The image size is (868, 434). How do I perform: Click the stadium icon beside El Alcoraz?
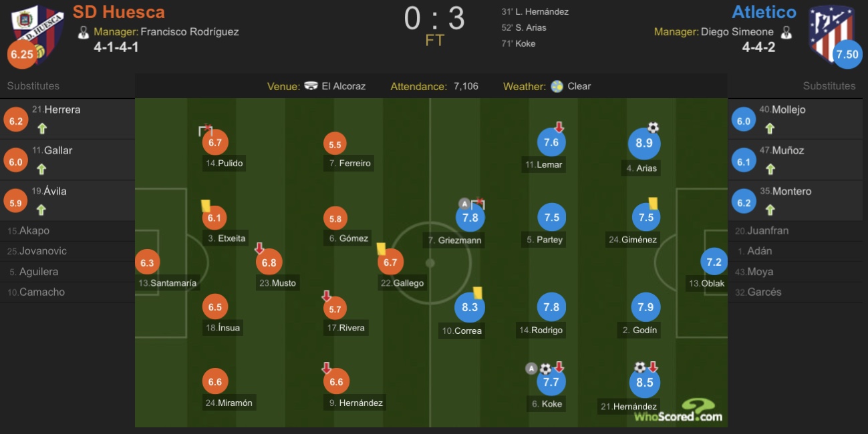pos(311,86)
